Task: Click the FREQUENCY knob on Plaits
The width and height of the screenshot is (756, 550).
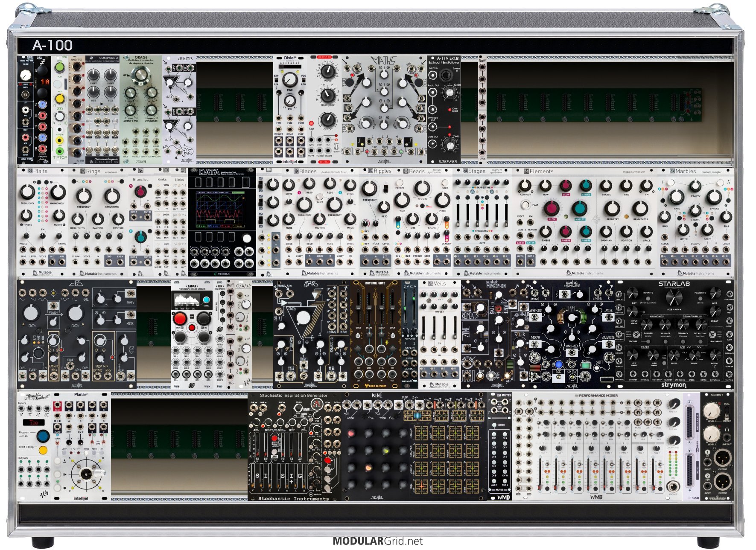Action: pyautogui.click(x=27, y=192)
